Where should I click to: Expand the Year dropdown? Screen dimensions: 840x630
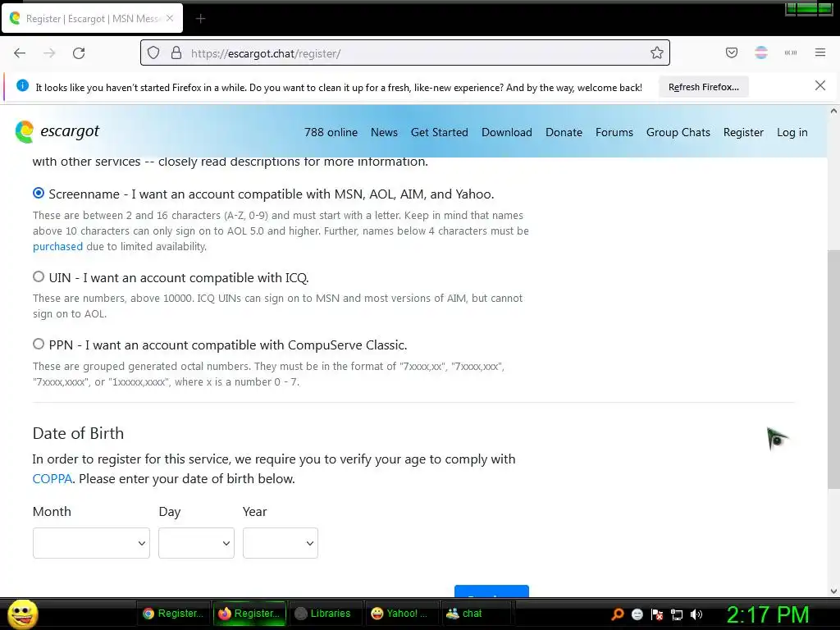[281, 543]
